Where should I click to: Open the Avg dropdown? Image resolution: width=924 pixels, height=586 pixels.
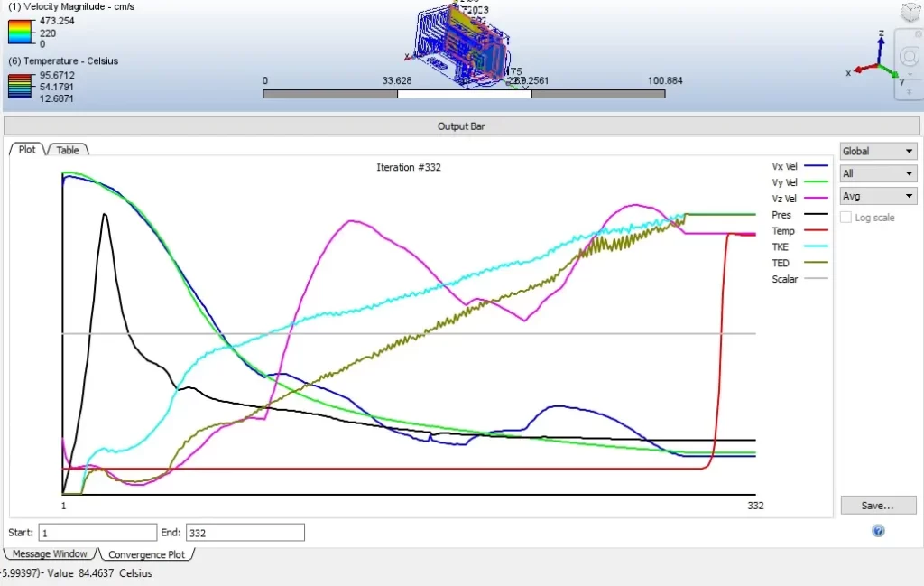(x=878, y=195)
